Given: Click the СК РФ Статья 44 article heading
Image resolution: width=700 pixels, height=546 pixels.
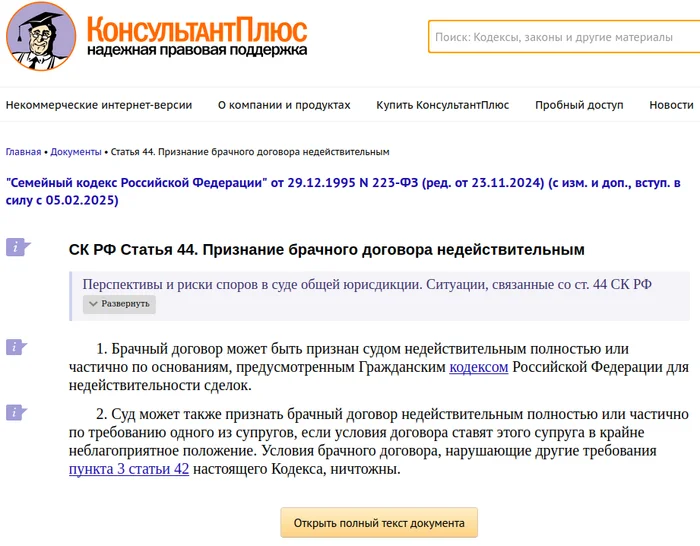Looking at the screenshot, I should (326, 249).
